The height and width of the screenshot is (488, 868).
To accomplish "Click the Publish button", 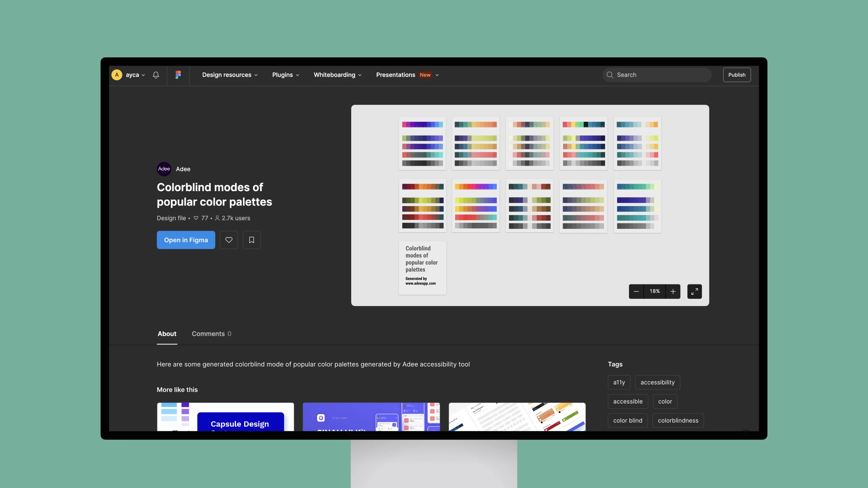I will click(x=736, y=75).
